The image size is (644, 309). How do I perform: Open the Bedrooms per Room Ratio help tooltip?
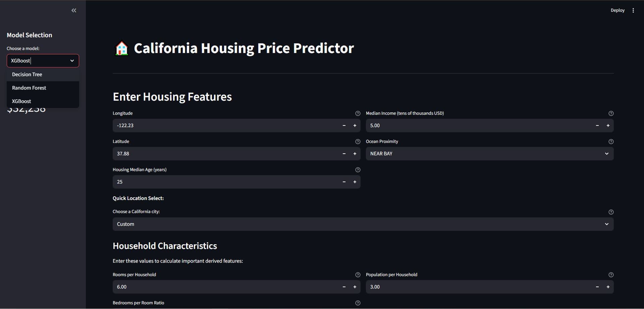pyautogui.click(x=358, y=303)
